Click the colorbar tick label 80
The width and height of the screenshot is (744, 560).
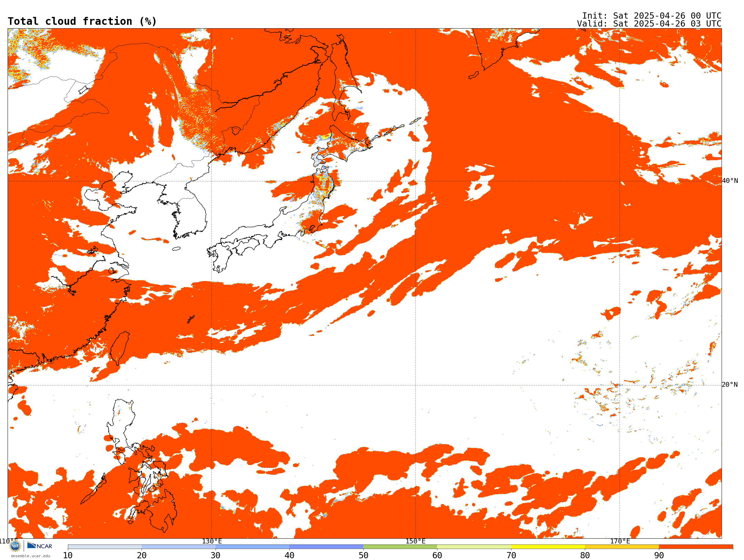coord(585,555)
